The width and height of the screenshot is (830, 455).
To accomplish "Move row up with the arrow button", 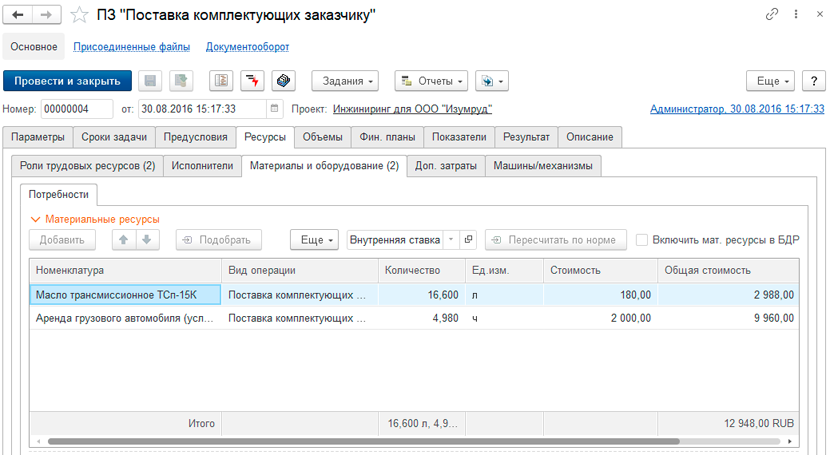I will click(124, 240).
